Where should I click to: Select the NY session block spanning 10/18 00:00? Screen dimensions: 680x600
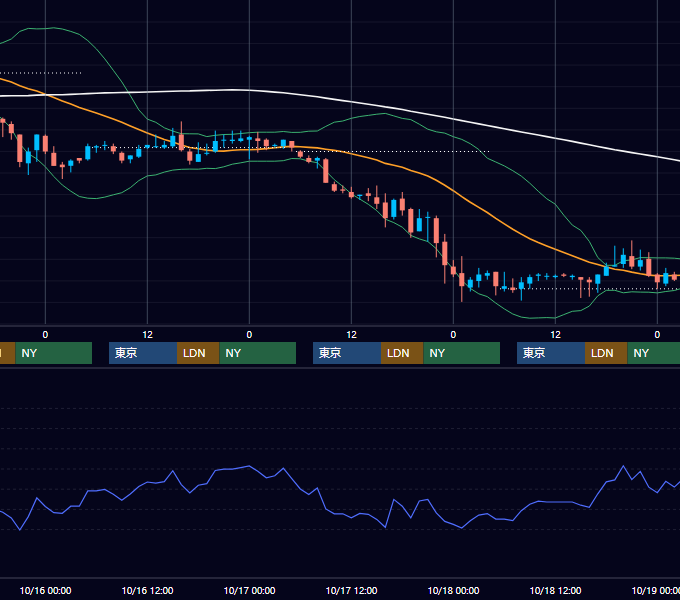[461, 353]
